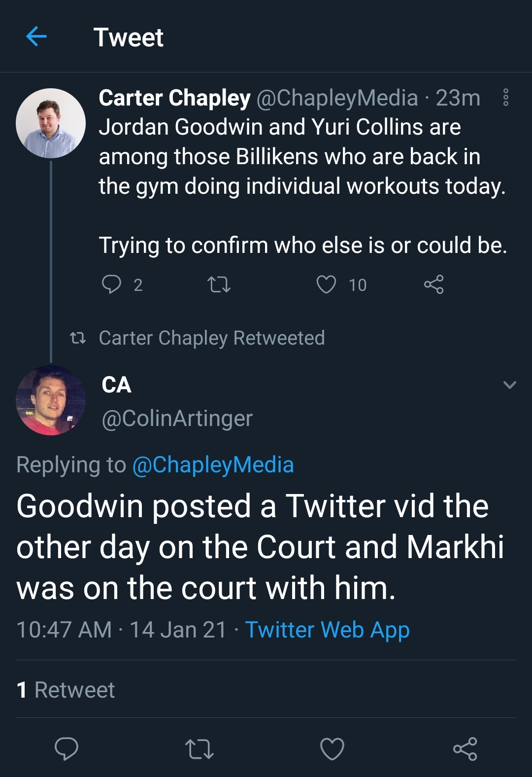This screenshot has width=532, height=777.
Task: Open CA's profile picture
Action: pos(51,400)
